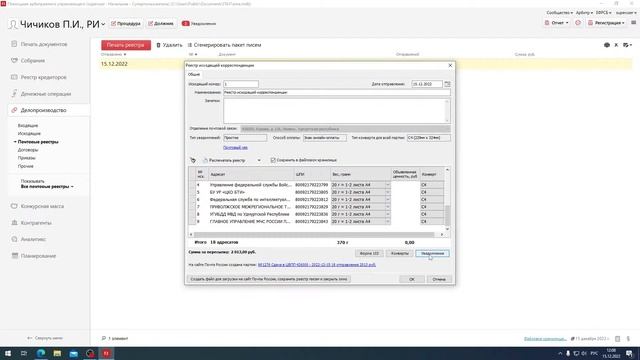Click the Форма 103 button
640x360 pixels.
(369, 253)
